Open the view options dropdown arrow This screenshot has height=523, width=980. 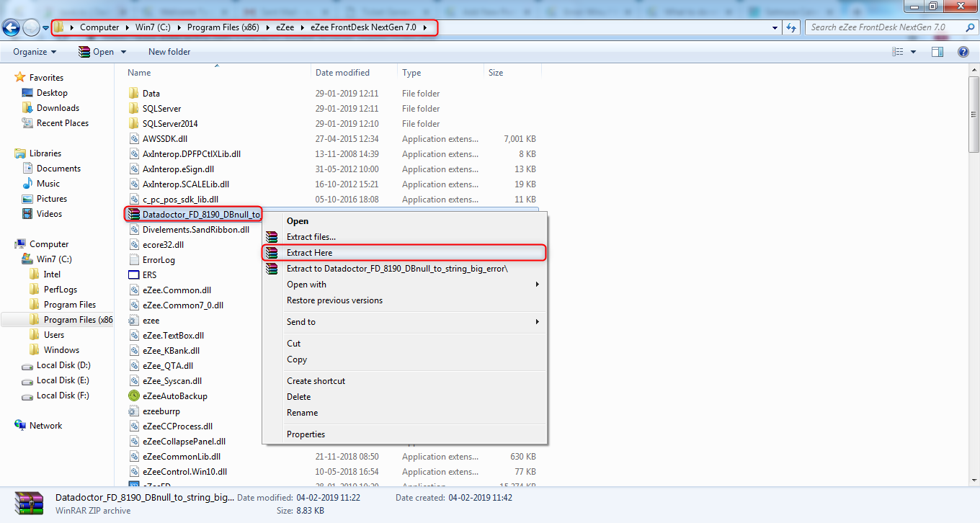(x=913, y=52)
